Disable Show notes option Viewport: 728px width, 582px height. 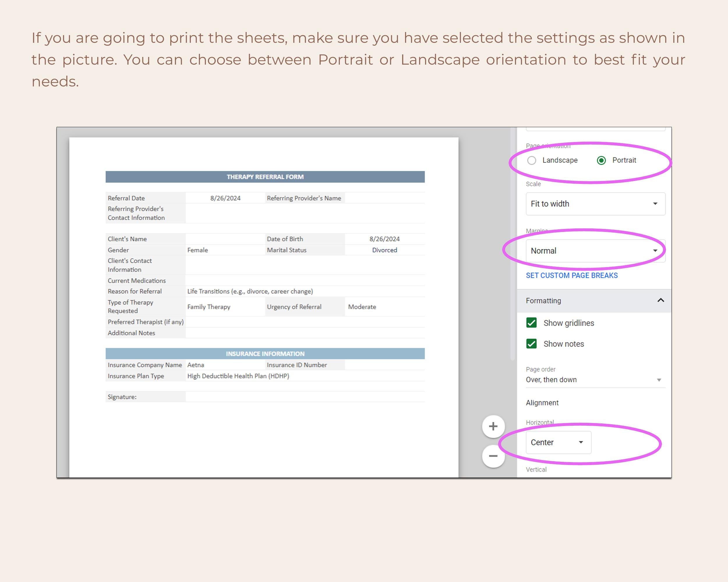pos(531,344)
